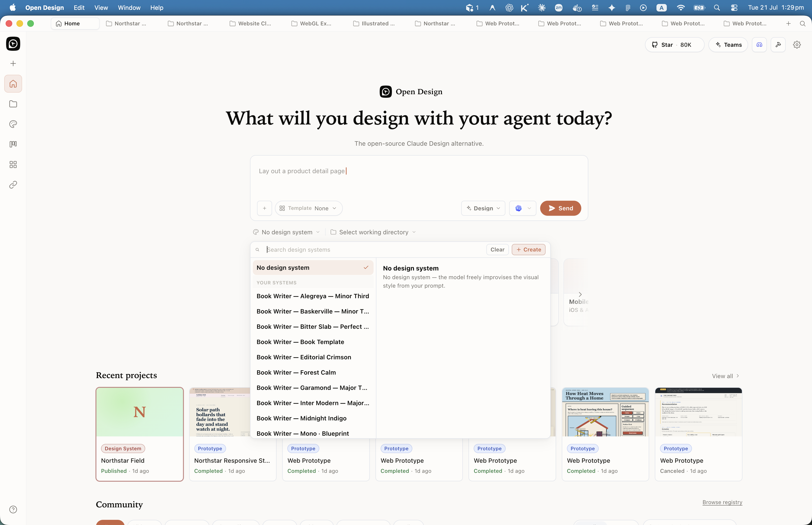This screenshot has height=525, width=812.
Task: Open the Edit menu
Action: (x=79, y=8)
